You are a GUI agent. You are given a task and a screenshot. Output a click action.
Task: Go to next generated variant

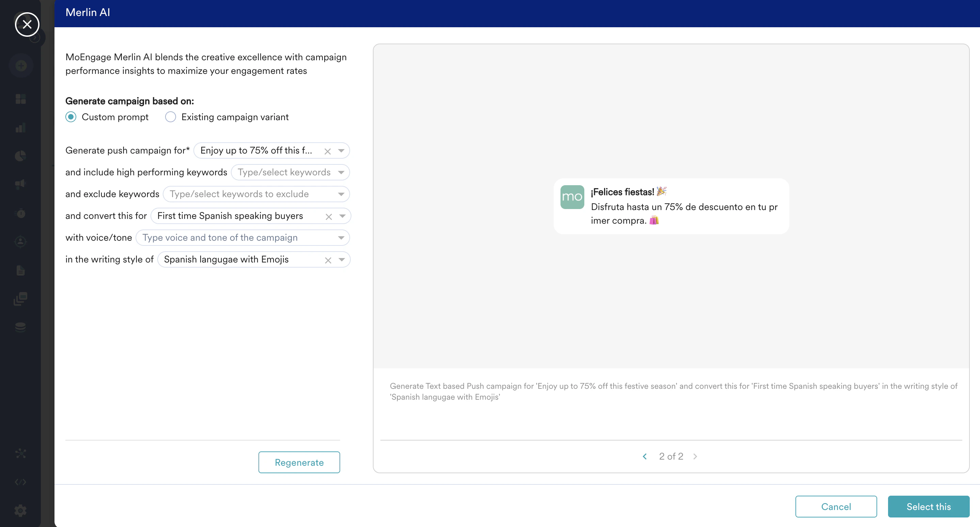tap(695, 456)
